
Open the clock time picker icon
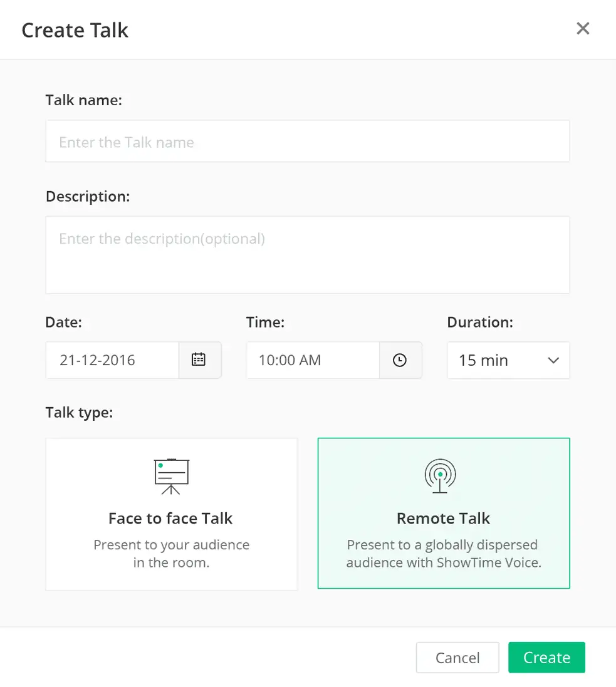coord(399,360)
